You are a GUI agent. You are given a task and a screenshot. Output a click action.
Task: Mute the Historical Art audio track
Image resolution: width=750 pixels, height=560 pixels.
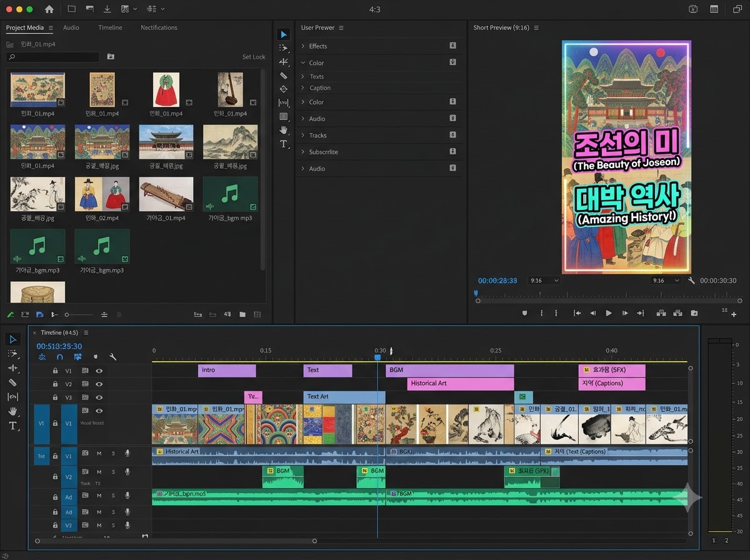[99, 454]
